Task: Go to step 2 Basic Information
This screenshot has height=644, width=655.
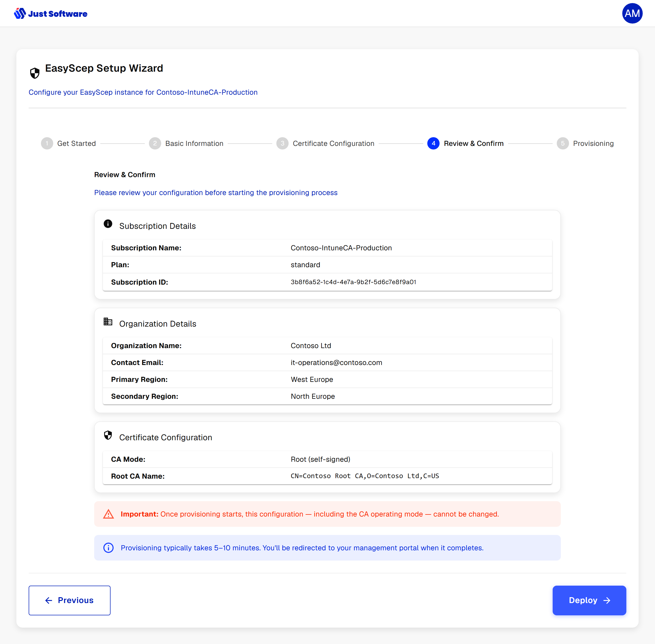Action: pyautogui.click(x=186, y=143)
